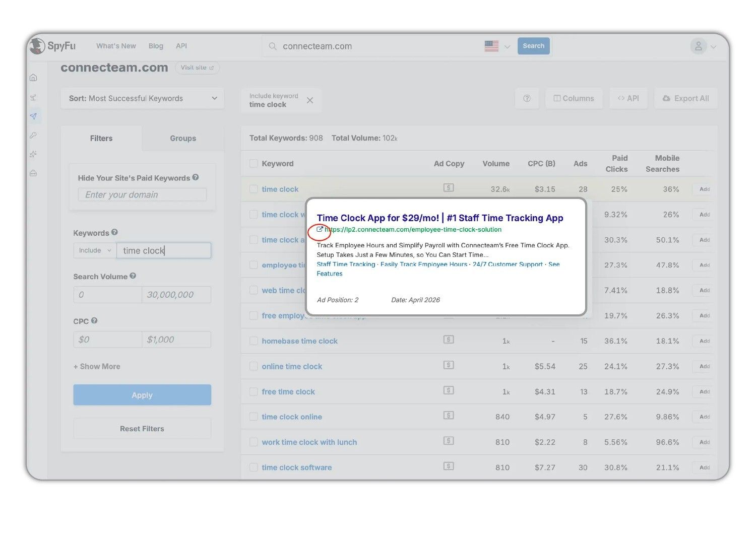756x534 pixels.
Task: Click the Staff Time Tracking sitelink in ad
Action: pos(346,264)
